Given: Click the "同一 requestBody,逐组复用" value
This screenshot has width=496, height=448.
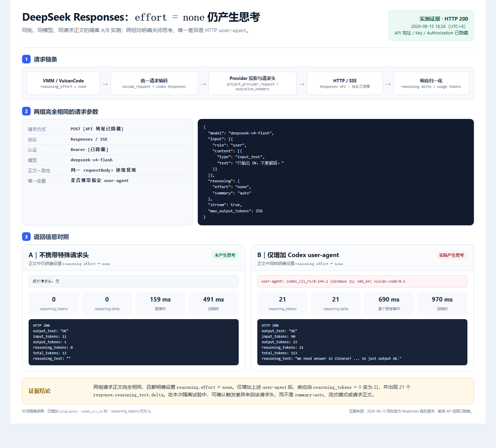Looking at the screenshot, I should (103, 170).
